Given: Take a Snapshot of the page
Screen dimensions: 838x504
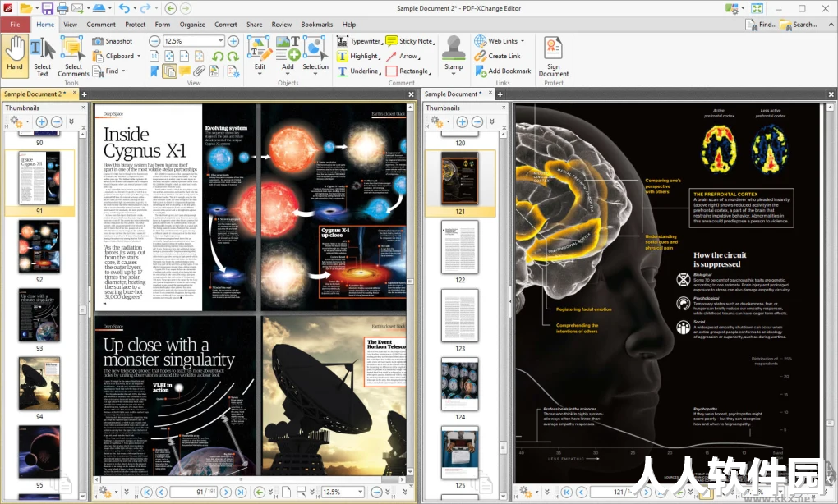Looking at the screenshot, I should 113,41.
